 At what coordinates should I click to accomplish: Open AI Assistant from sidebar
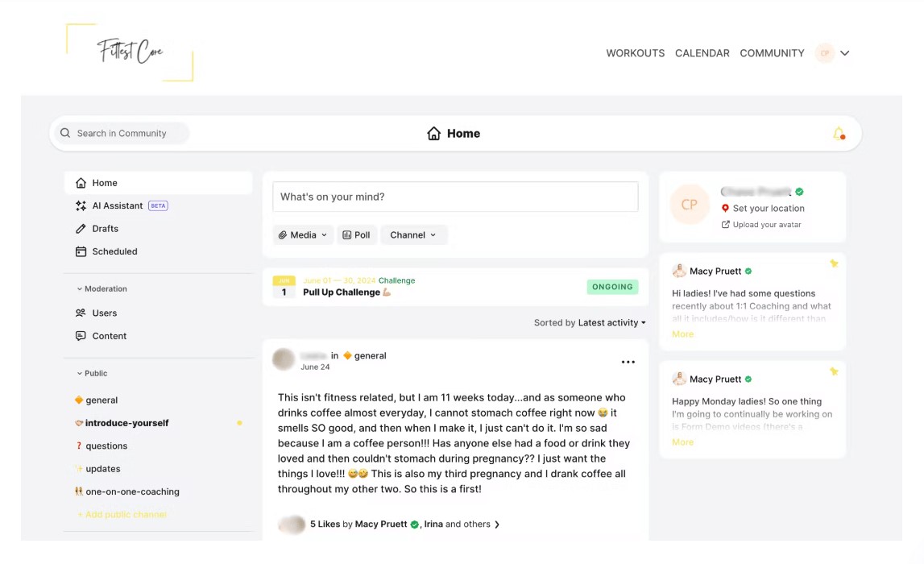[x=117, y=205]
